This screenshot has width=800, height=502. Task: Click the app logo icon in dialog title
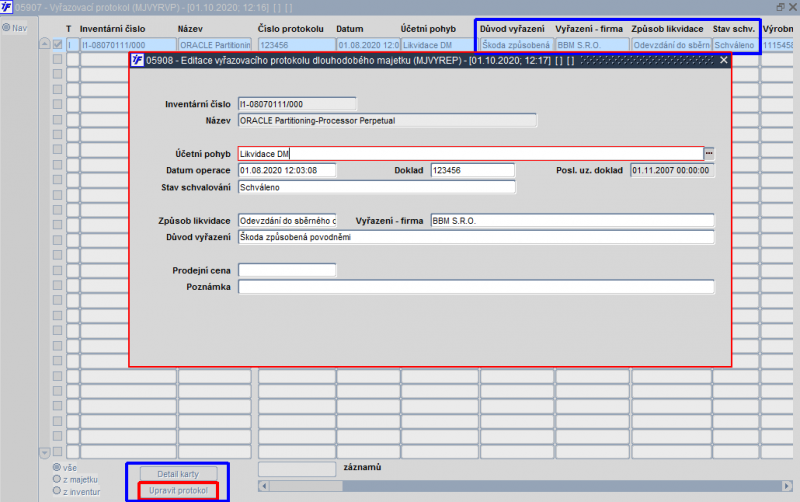[137, 60]
